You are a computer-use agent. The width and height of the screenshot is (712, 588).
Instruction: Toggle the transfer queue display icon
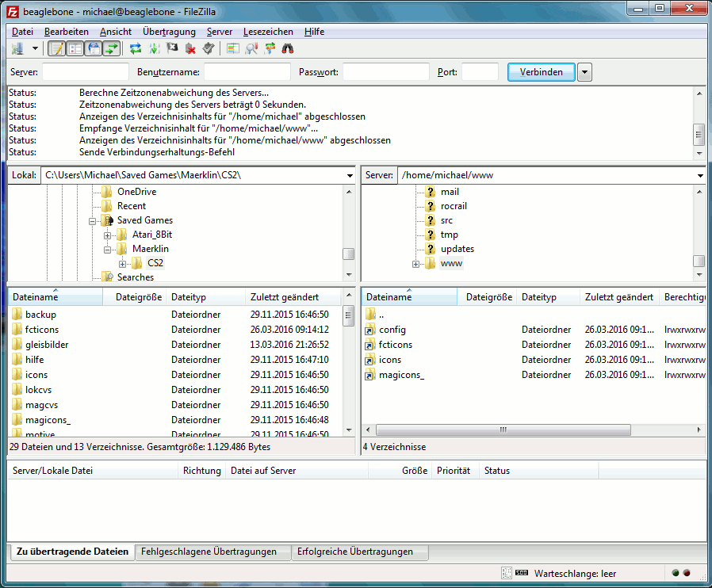point(112,49)
